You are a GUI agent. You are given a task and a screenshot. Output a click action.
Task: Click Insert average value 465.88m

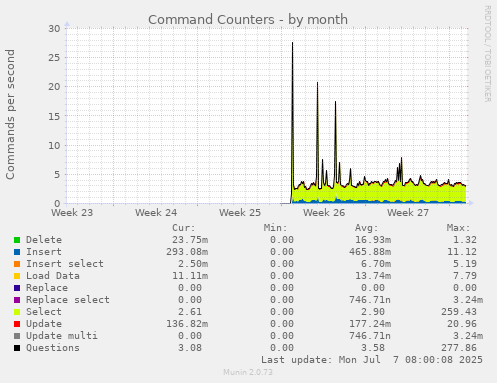tap(370, 252)
